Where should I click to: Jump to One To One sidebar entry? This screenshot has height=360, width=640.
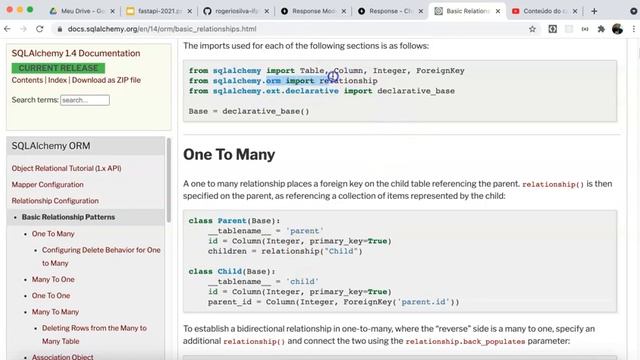pyautogui.click(x=51, y=296)
